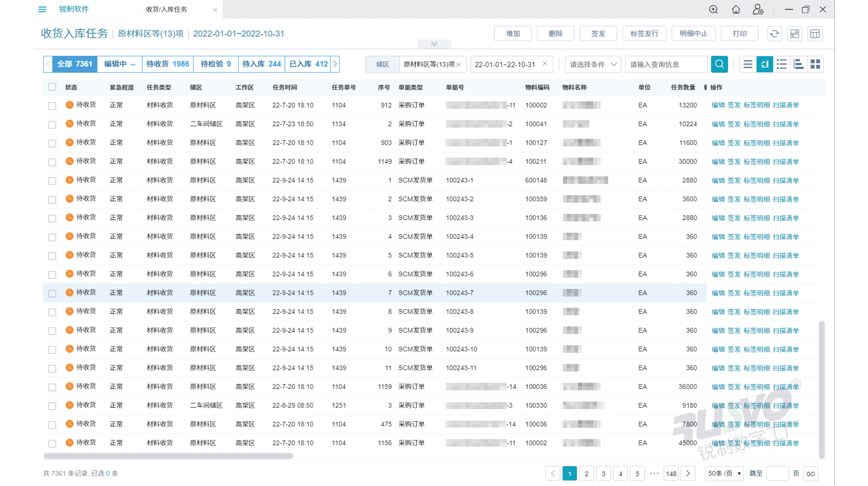The width and height of the screenshot is (868, 486).
Task: Go to home via house icon
Action: (x=736, y=9)
